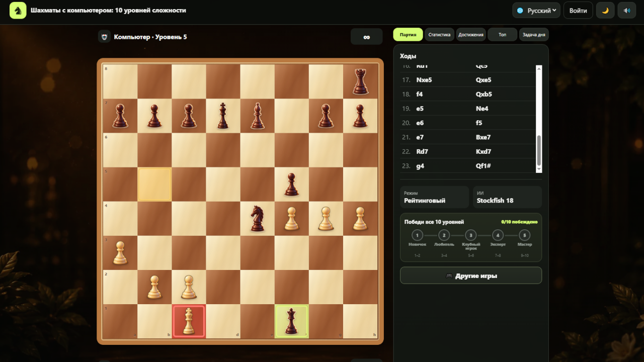Select the white pawn on f4

tap(291, 219)
